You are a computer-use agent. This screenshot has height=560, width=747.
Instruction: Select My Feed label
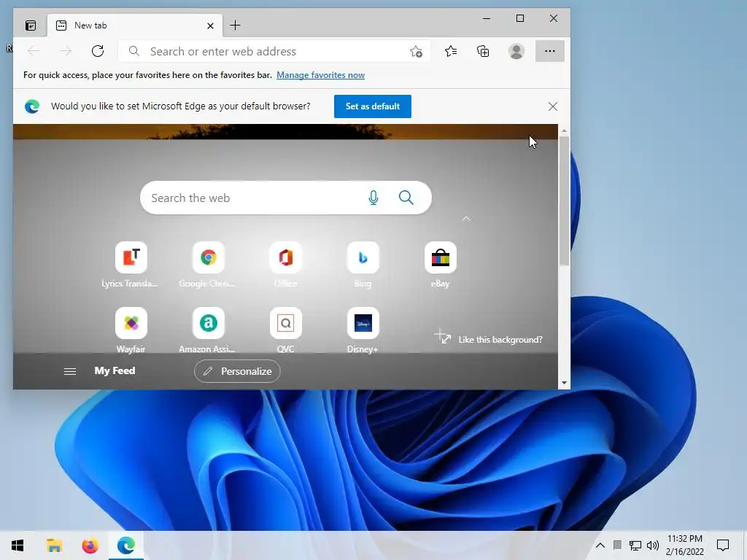click(x=115, y=370)
